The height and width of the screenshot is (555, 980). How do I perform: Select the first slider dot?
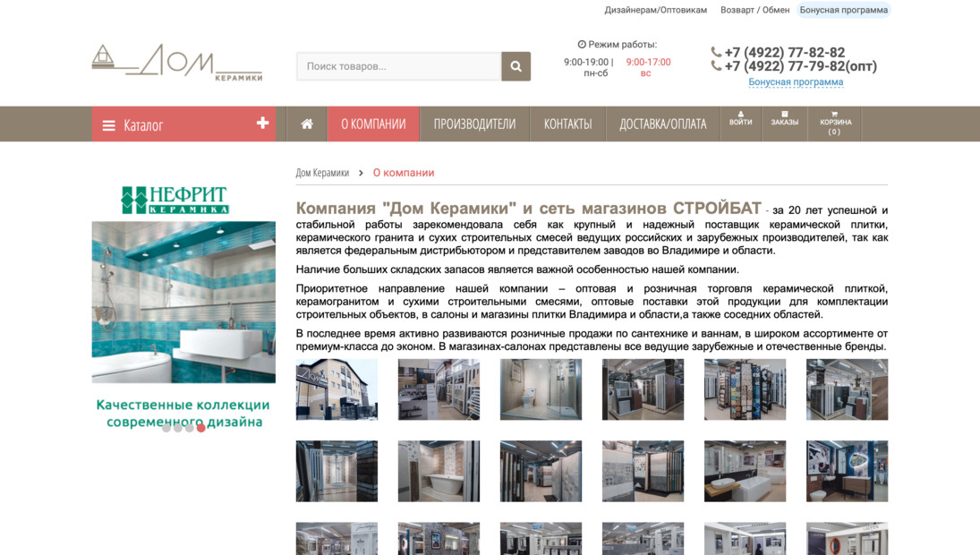point(166,428)
